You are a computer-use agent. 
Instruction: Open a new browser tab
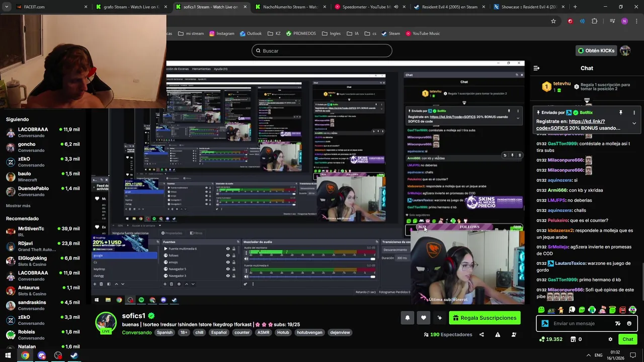575,7
